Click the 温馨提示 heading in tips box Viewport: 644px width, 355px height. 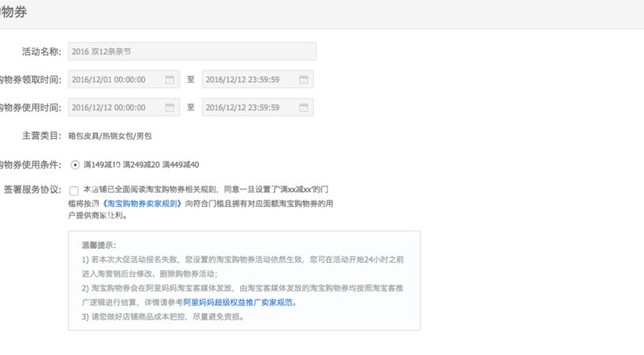pyautogui.click(x=99, y=245)
